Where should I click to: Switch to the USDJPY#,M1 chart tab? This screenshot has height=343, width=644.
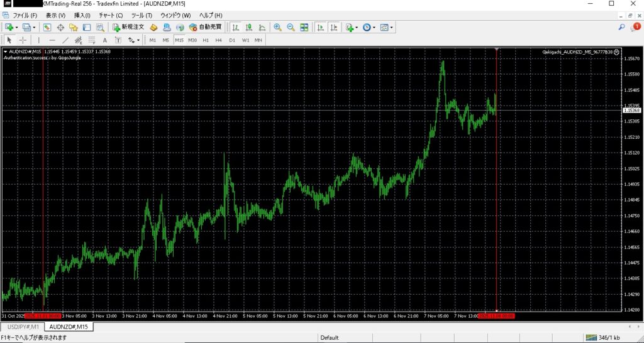22,327
